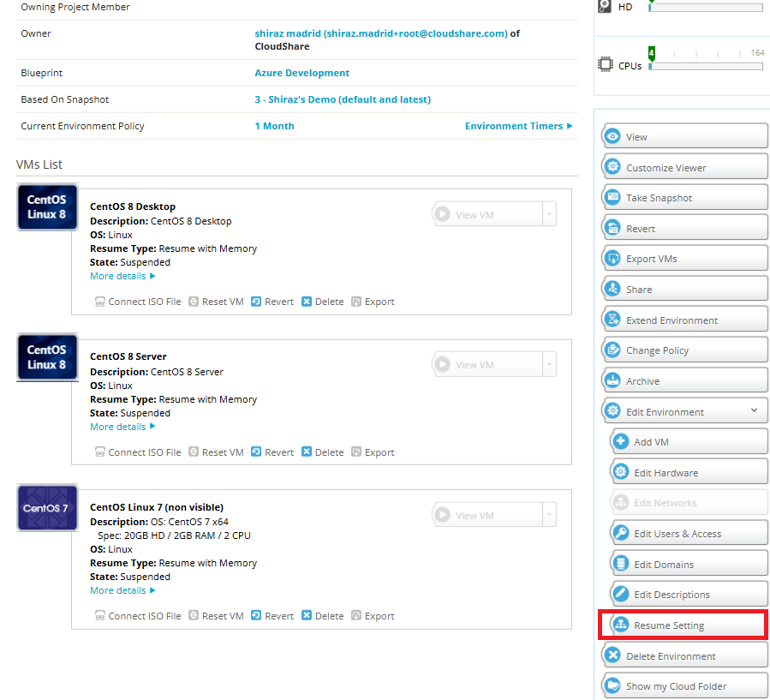Click View VM button for CentOS 8 Server
Screen dimensions: 770x700
[x=487, y=364]
